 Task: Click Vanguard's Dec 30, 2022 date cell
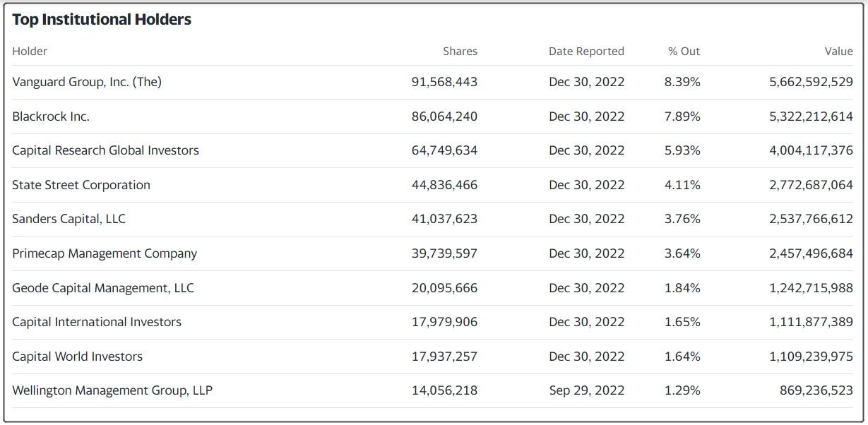coord(586,82)
